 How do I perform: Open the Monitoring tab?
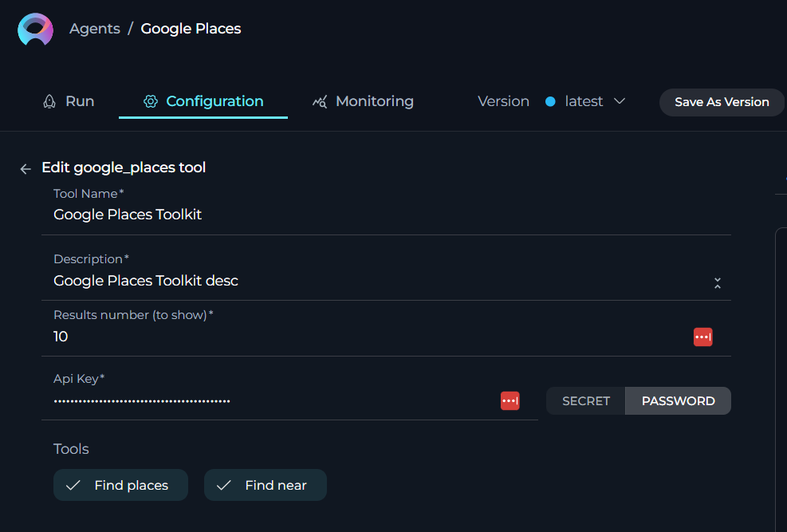click(x=363, y=101)
